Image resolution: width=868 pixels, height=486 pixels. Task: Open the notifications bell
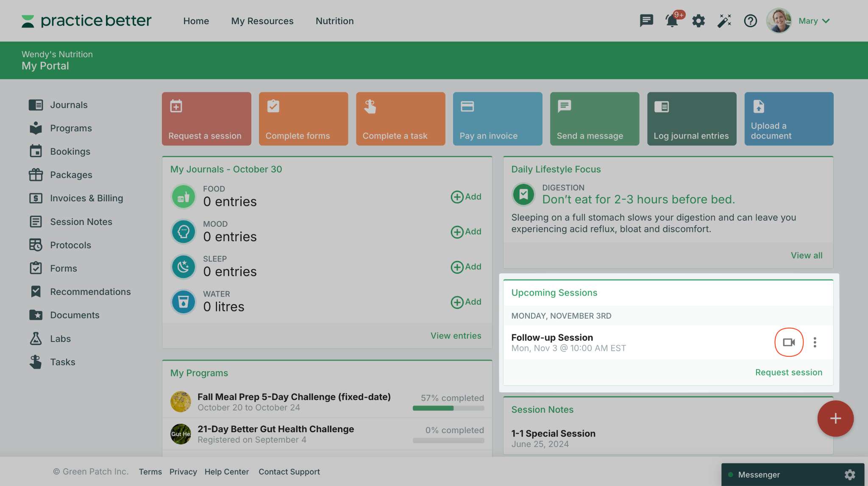click(x=672, y=20)
